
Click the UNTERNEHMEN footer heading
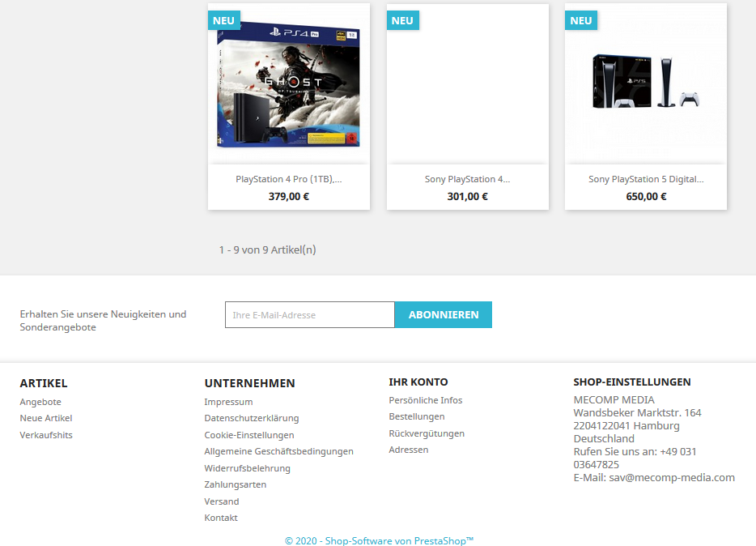[x=250, y=383]
